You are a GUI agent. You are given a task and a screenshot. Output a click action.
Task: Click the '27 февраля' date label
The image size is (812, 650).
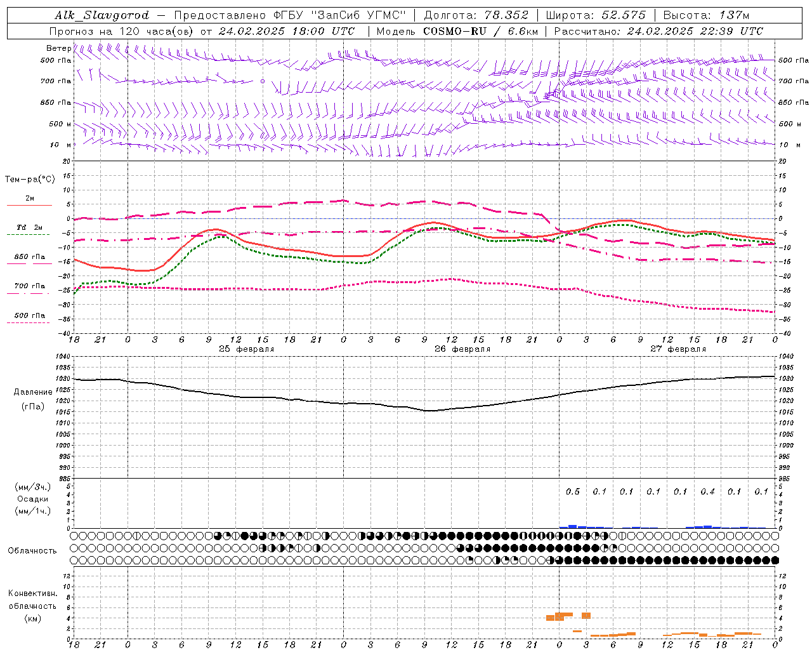[x=678, y=349]
